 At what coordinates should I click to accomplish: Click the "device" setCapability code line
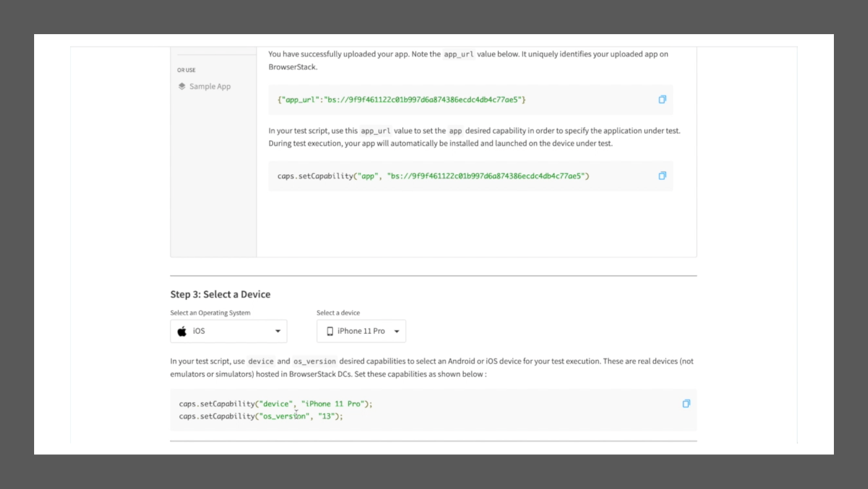(x=275, y=404)
